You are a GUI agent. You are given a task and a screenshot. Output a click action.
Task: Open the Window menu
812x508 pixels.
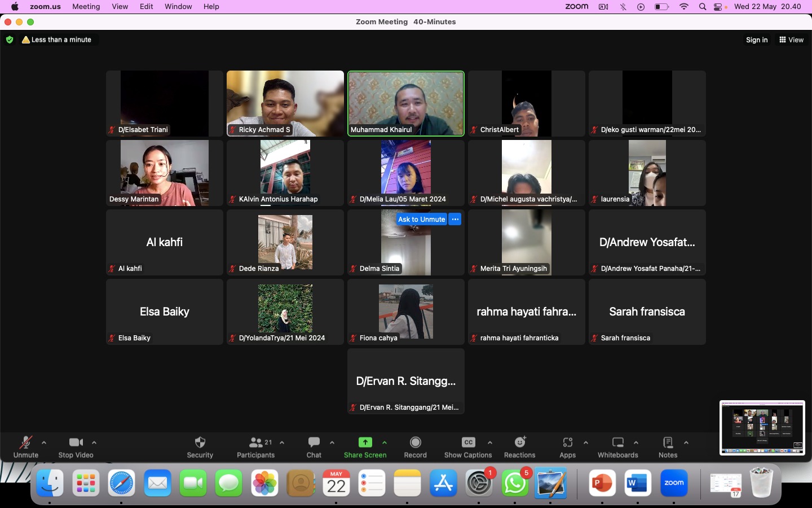tap(178, 7)
